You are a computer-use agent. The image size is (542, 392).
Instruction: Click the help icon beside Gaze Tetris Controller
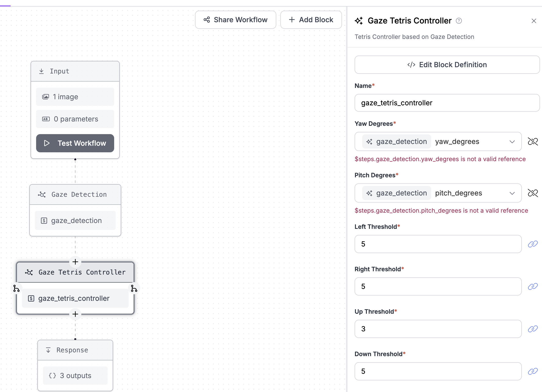459,21
